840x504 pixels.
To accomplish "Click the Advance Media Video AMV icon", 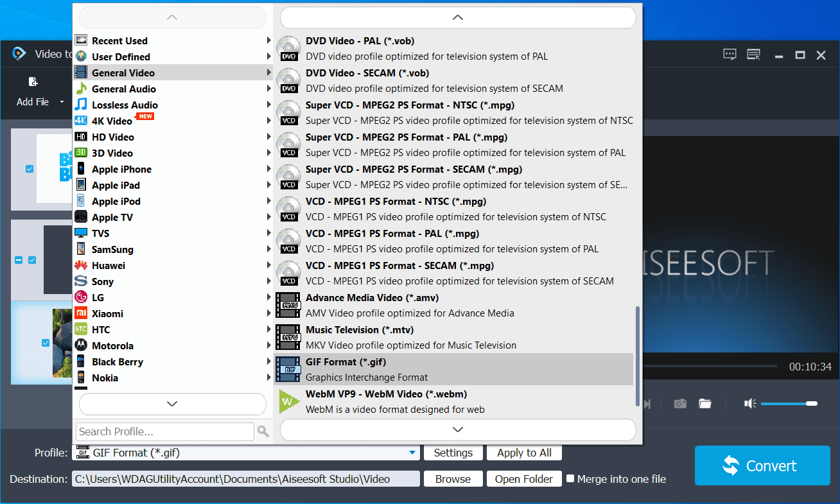I will (x=288, y=305).
